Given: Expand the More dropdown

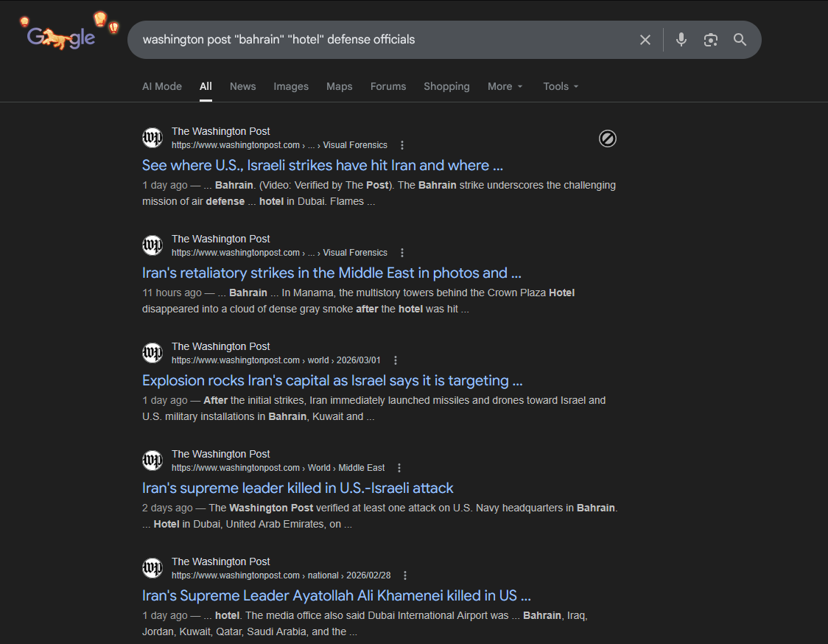Looking at the screenshot, I should (505, 86).
